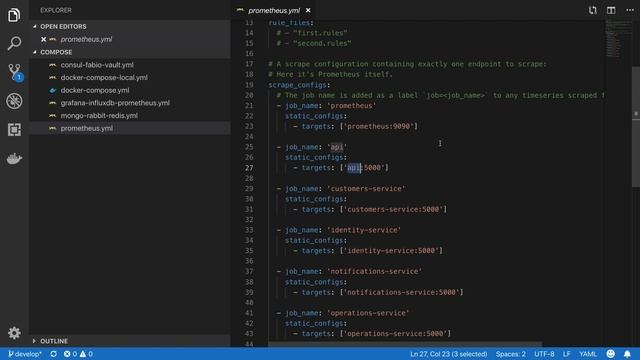Screen dimensions: 640x360
Task: Click the EXPLORER panel title
Action: [56, 10]
